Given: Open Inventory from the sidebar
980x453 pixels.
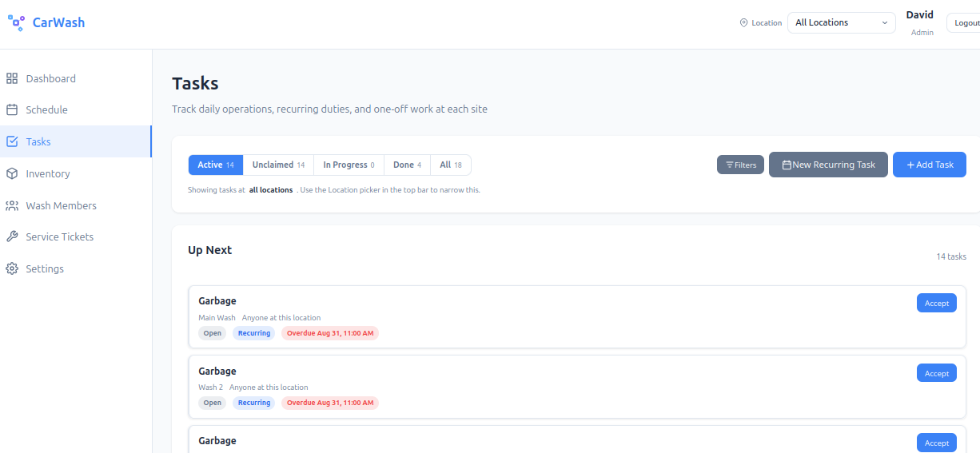Looking at the screenshot, I should [x=76, y=173].
